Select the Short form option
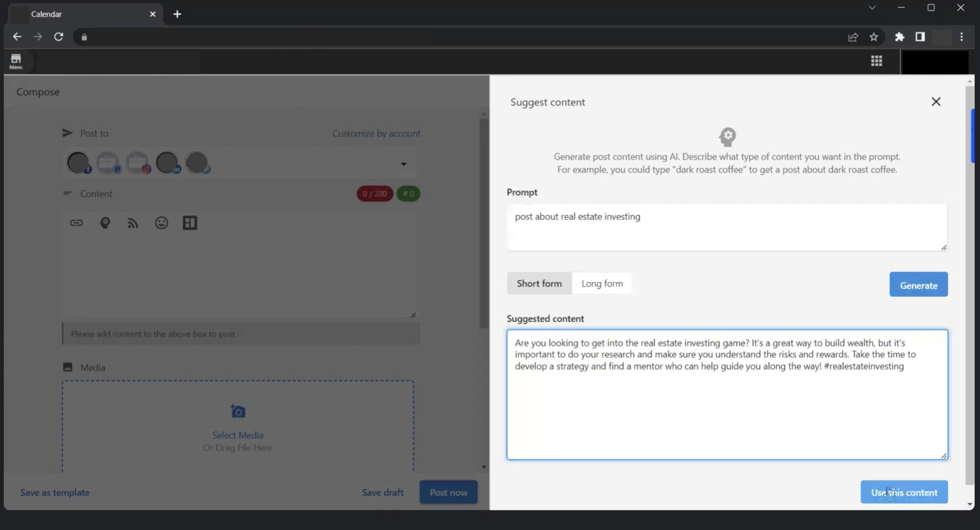The width and height of the screenshot is (980, 530). point(539,283)
